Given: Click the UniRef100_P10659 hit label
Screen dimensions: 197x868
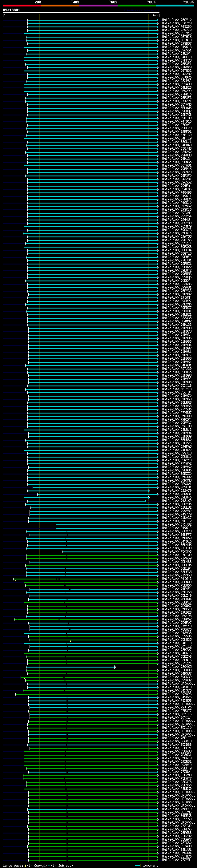Looking at the screenshot, I should [x=177, y=558].
